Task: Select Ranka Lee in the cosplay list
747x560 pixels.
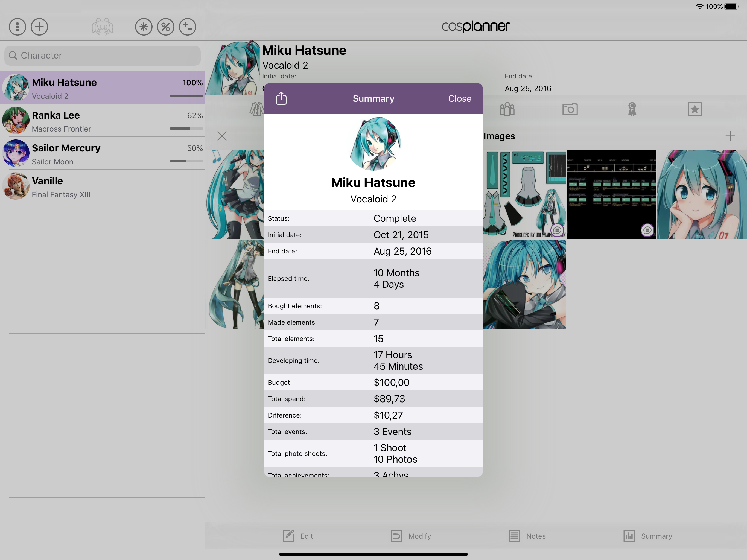Action: click(x=102, y=120)
